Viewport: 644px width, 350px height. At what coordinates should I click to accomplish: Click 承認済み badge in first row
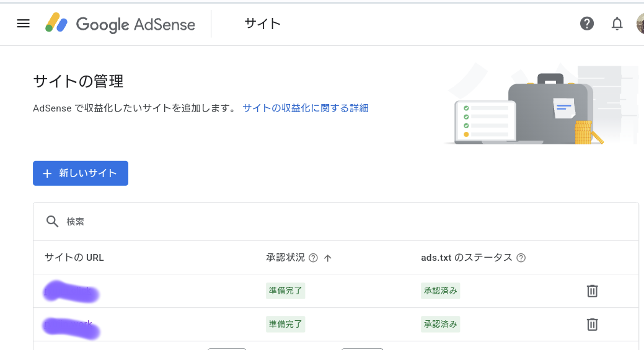(440, 291)
